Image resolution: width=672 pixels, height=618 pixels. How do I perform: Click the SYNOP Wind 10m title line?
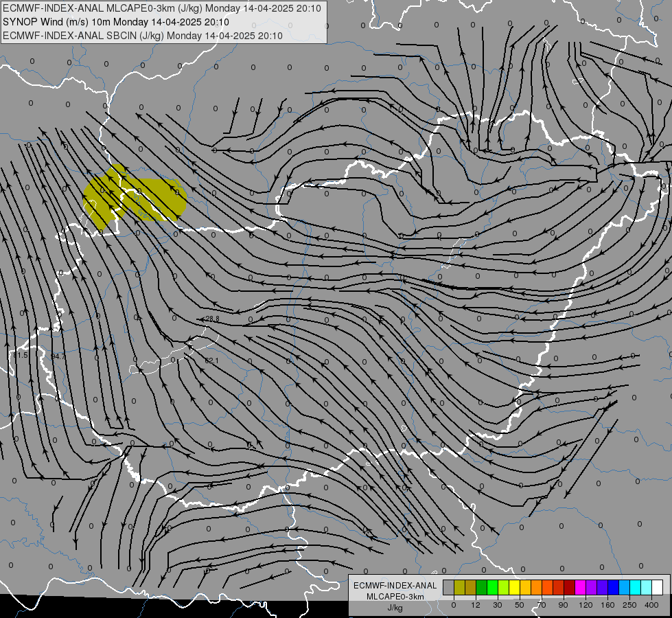116,22
